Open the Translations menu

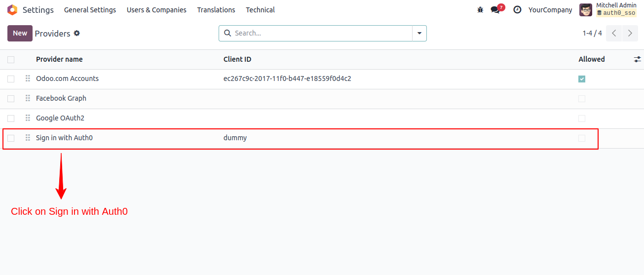(216, 10)
